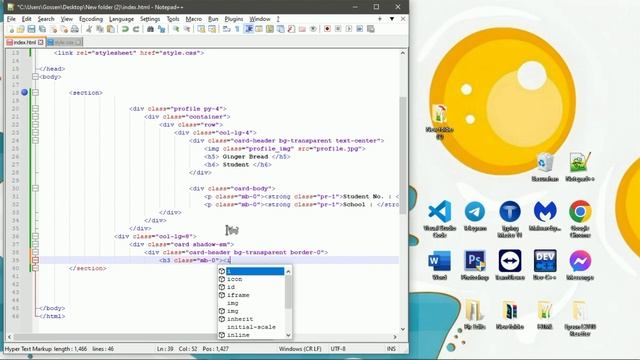Collapse the body tag fold marker
Viewport: 640px width, 360px height.
36,77
